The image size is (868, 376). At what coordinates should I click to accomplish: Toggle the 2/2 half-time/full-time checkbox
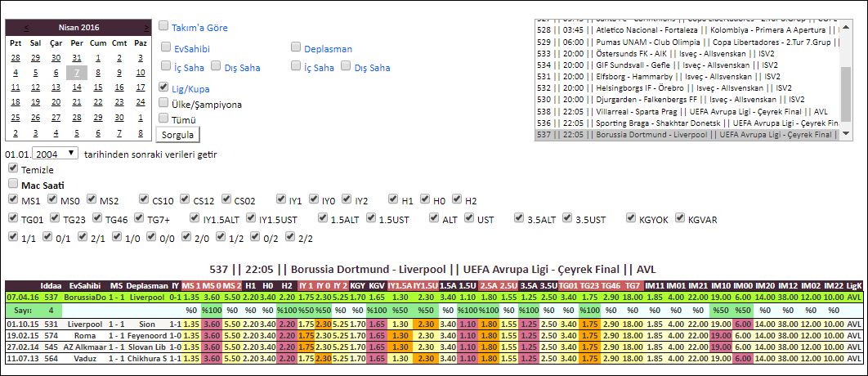[290, 236]
